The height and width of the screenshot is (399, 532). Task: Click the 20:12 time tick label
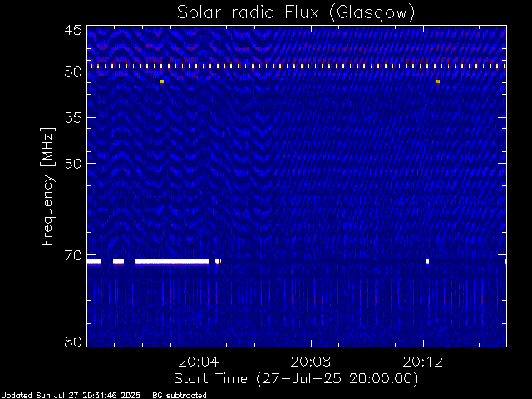423,362
